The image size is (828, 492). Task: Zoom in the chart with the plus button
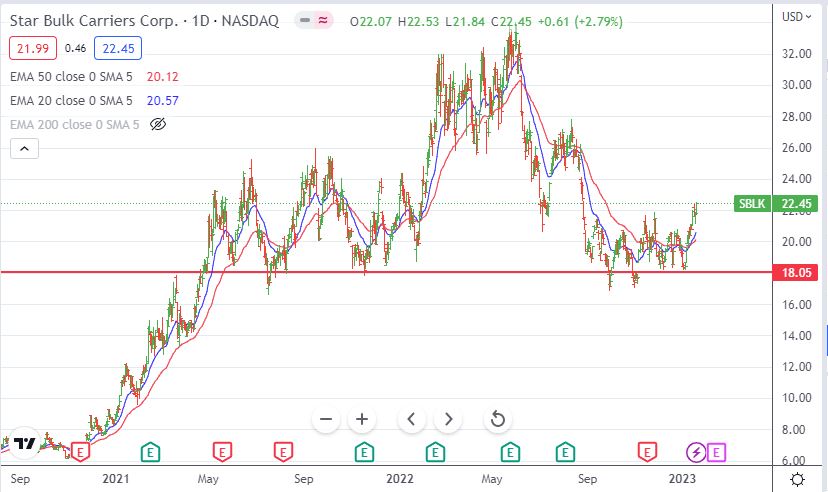tap(362, 419)
